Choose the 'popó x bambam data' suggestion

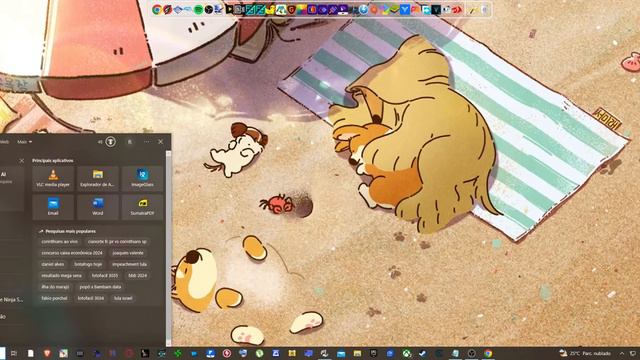click(100, 287)
